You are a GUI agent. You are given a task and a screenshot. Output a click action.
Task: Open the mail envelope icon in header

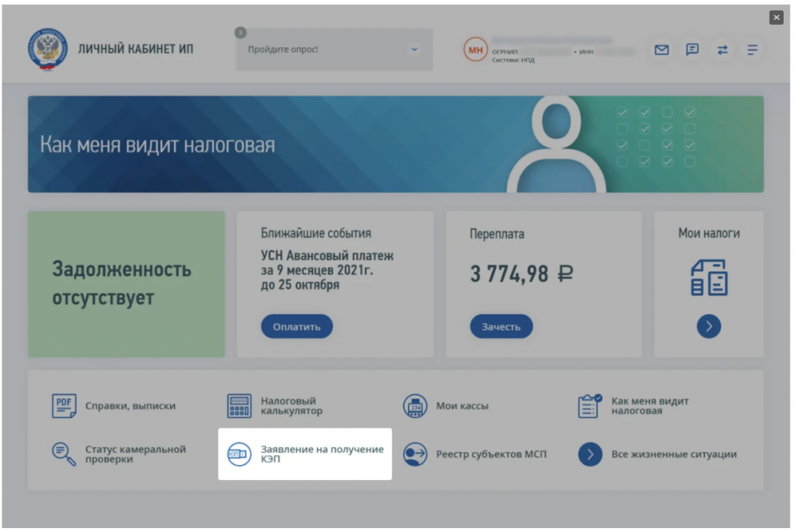pos(662,50)
